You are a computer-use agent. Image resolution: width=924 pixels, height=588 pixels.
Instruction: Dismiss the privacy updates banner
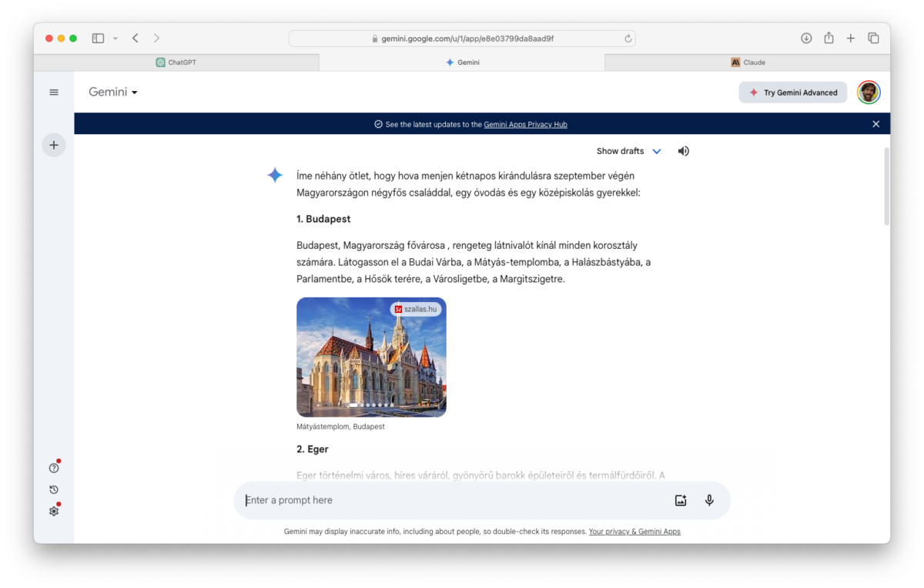(875, 124)
